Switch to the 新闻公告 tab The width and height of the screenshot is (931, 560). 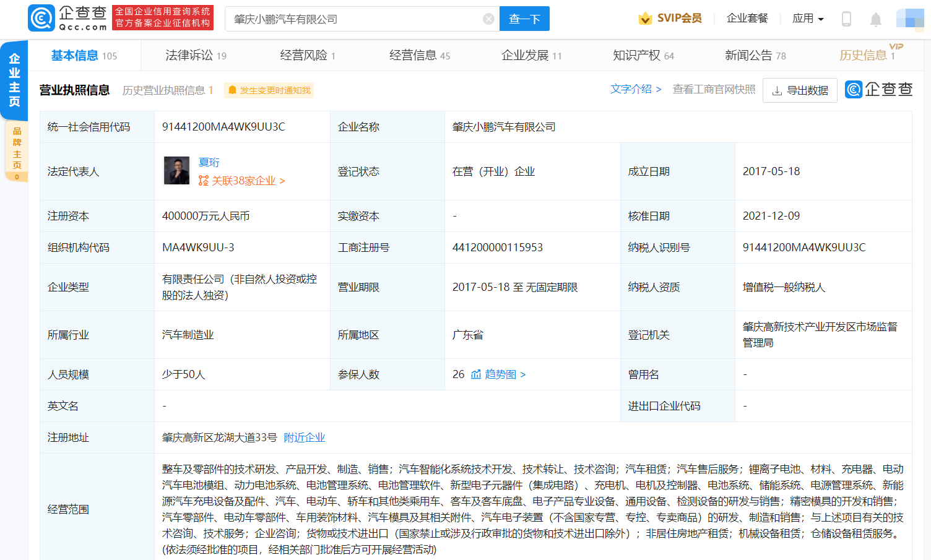755,56
